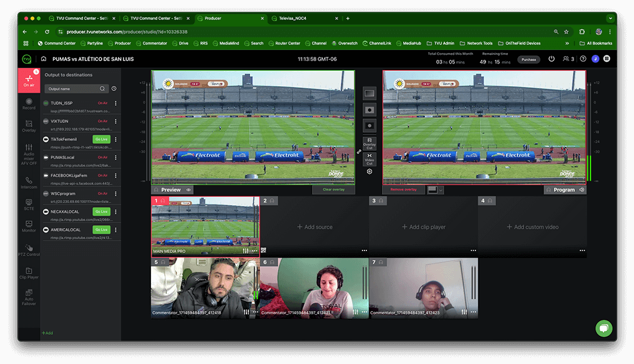Click Go Live for AMERICALOCAL
This screenshot has height=364, width=634.
102,230
